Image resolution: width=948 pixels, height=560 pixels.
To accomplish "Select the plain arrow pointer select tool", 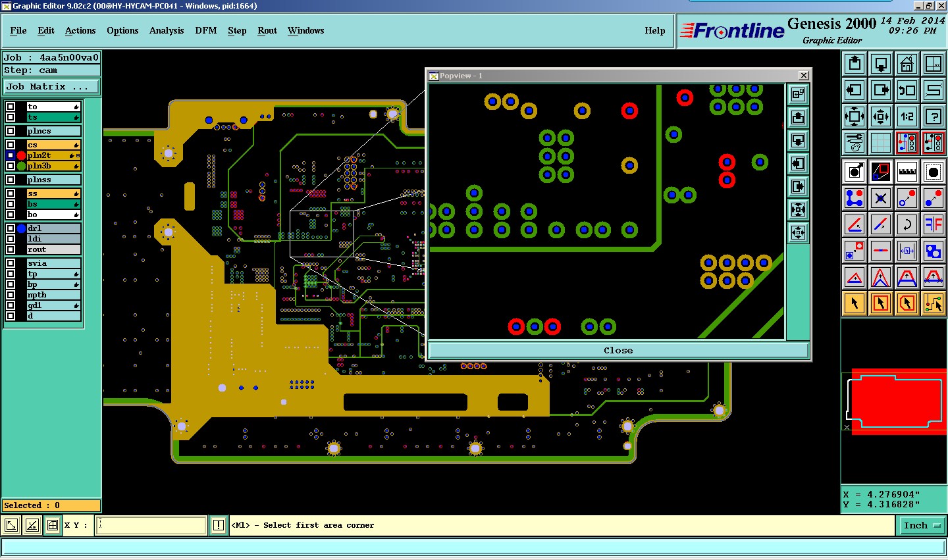I will point(855,303).
